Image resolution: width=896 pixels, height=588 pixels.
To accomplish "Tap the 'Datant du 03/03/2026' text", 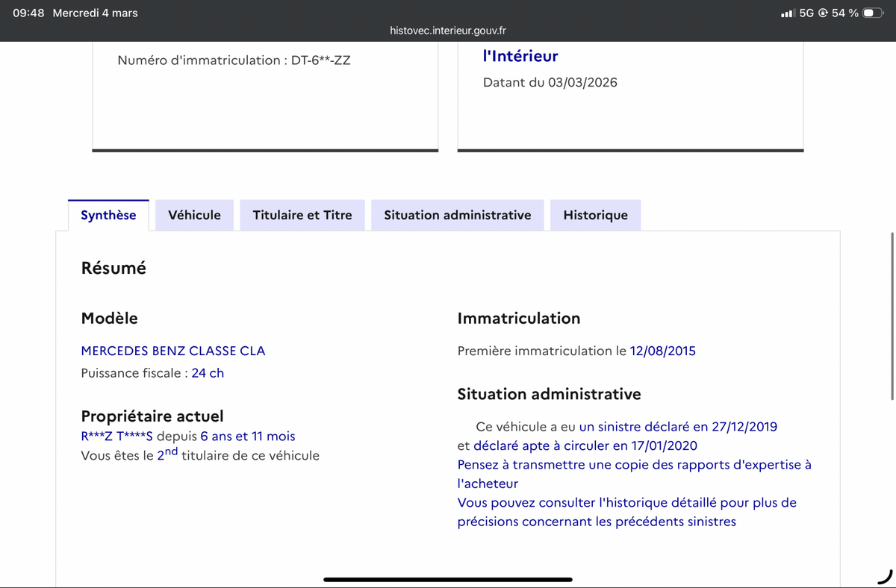I will tap(550, 82).
